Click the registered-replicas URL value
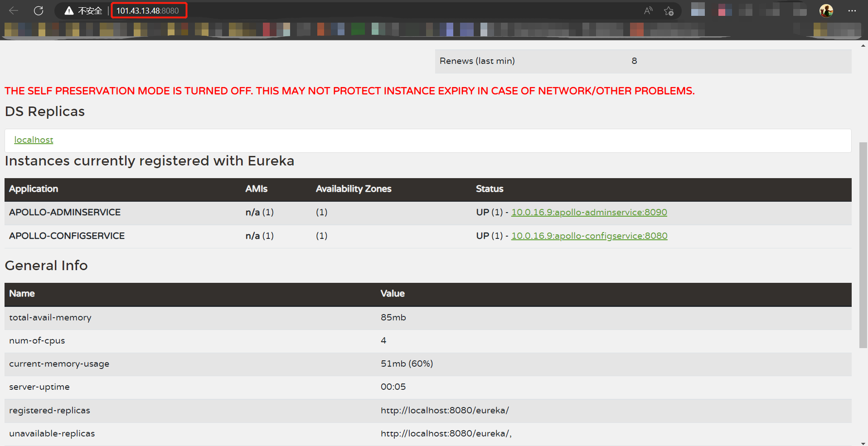This screenshot has height=446, width=868. [x=444, y=410]
